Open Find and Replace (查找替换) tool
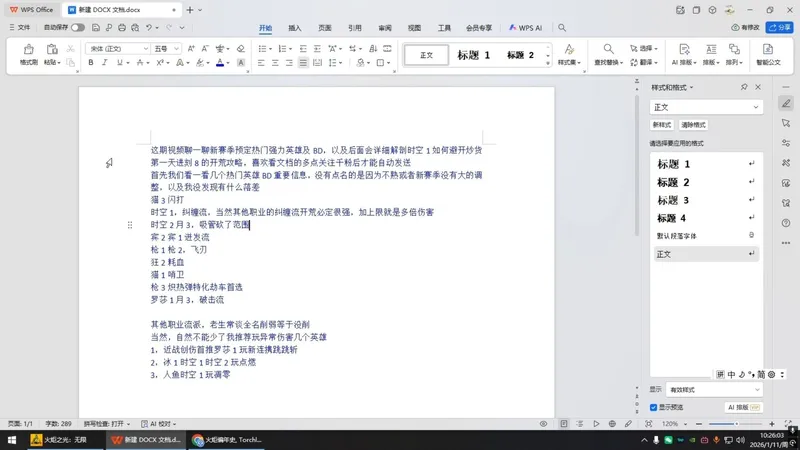800x450 pixels. click(608, 54)
